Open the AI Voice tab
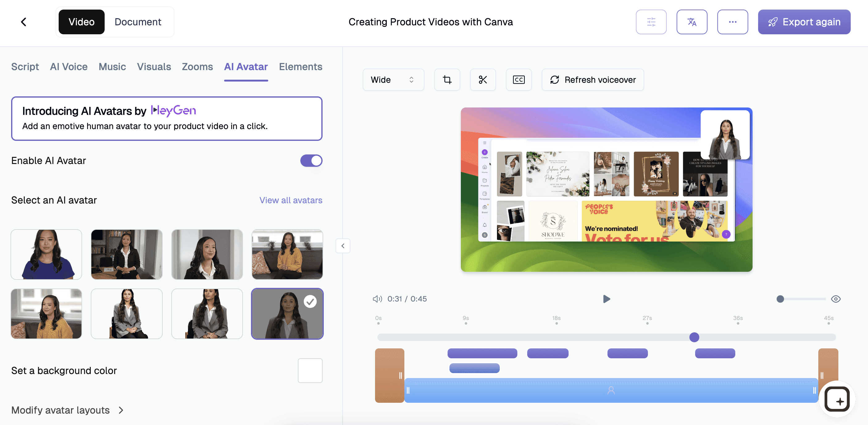The height and width of the screenshot is (425, 868). (69, 67)
